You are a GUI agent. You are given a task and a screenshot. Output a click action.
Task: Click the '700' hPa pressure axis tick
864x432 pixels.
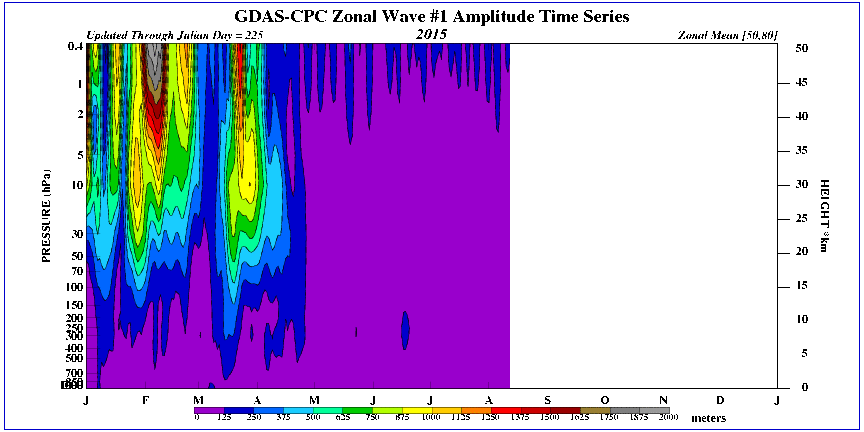click(x=74, y=373)
